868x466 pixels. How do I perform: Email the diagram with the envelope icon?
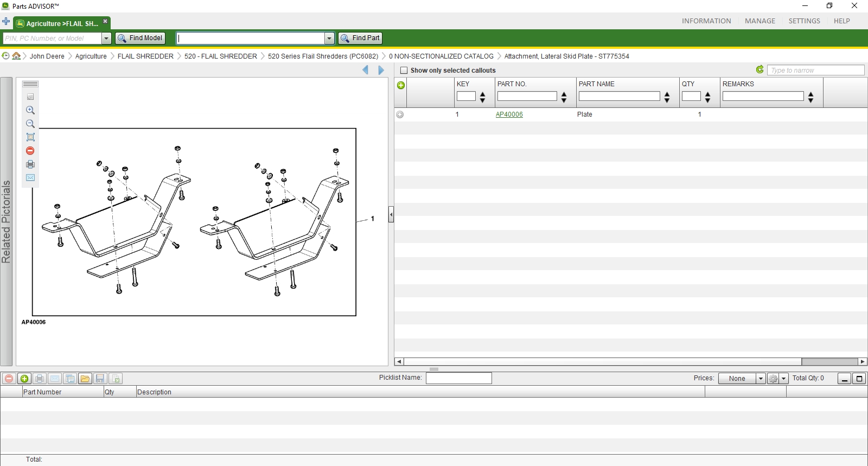tap(30, 178)
